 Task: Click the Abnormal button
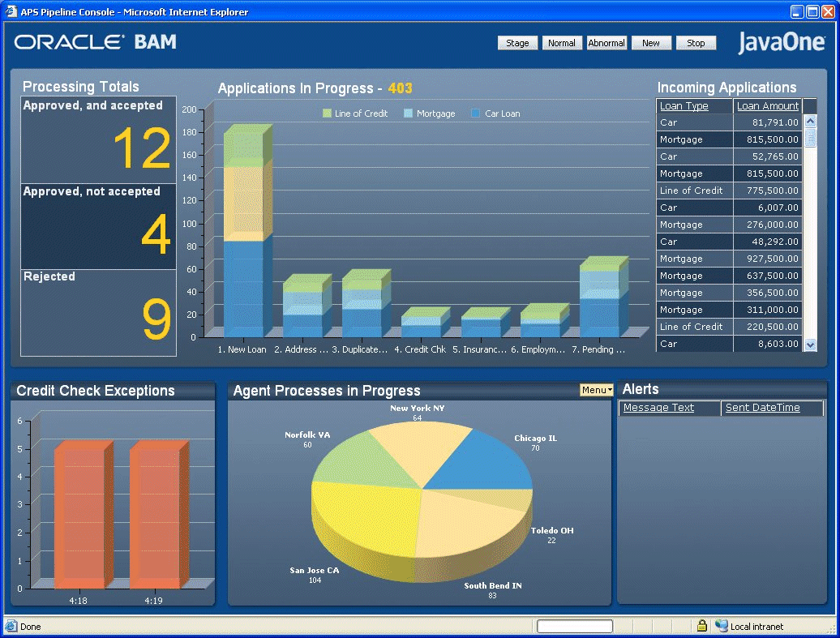(x=606, y=43)
